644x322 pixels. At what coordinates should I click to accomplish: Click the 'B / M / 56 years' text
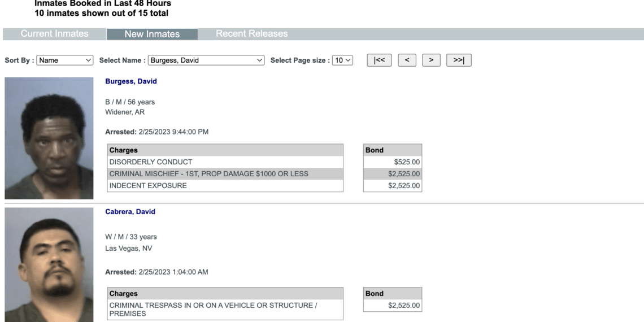click(x=130, y=102)
